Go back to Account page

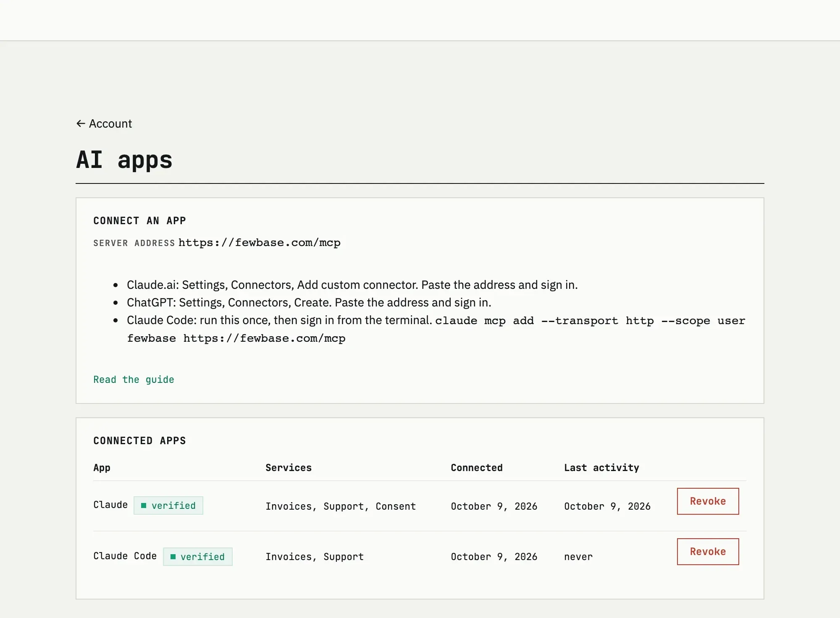[104, 123]
